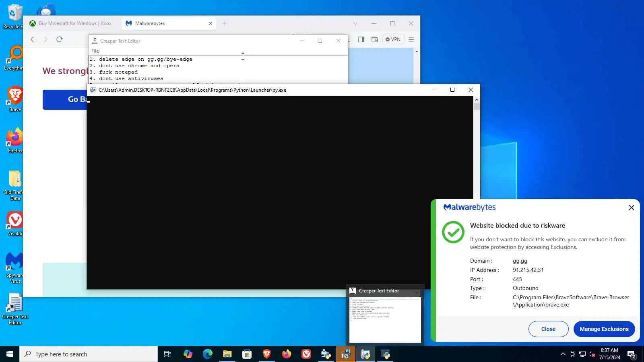
Task: Open the Old Firefox Data folder
Action: point(14,185)
